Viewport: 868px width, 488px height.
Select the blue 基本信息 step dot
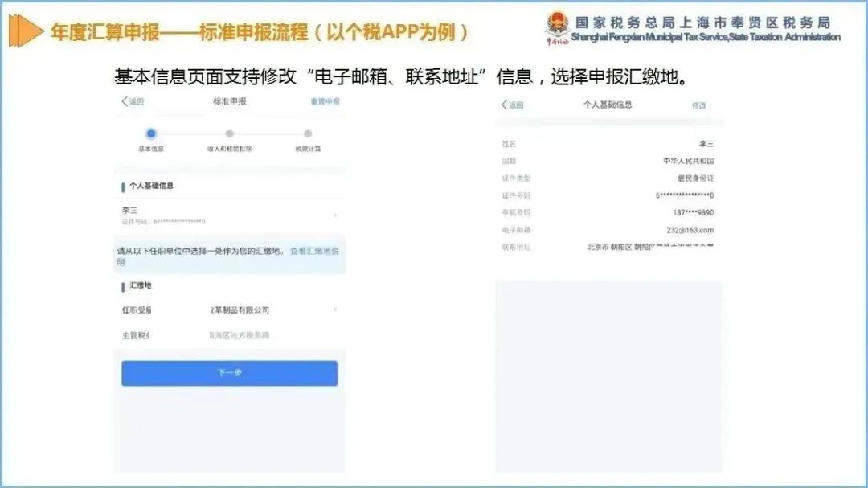click(151, 133)
